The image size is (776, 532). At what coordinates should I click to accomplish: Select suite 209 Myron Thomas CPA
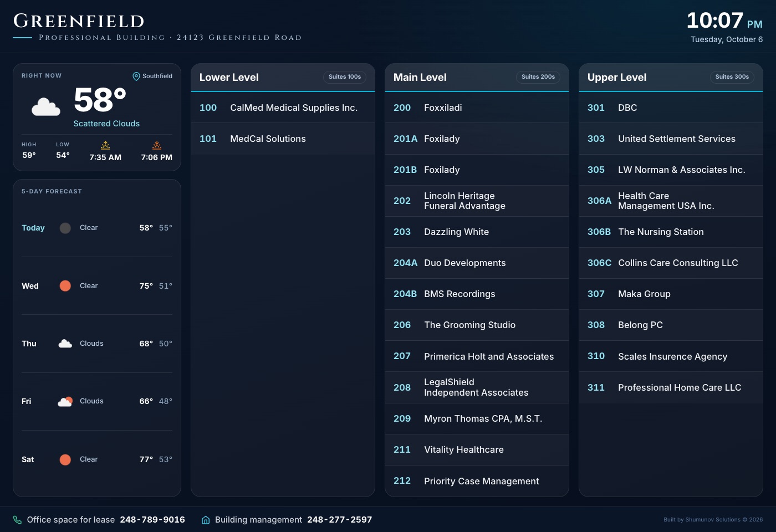click(477, 418)
